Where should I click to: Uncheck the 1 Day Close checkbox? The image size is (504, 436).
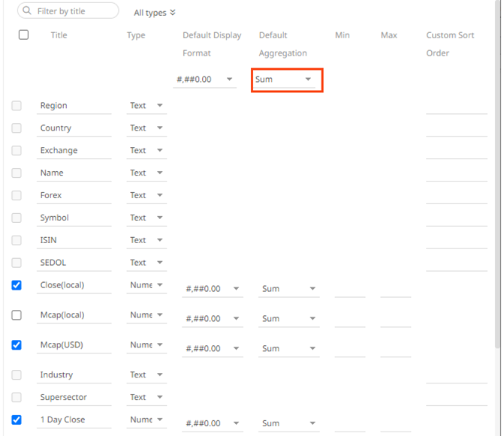coord(17,419)
